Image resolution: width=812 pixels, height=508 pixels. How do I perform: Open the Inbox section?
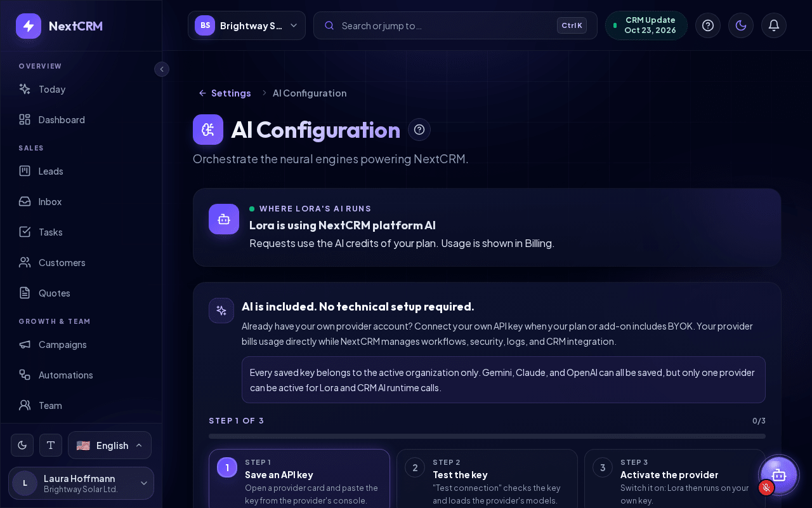pos(81,202)
